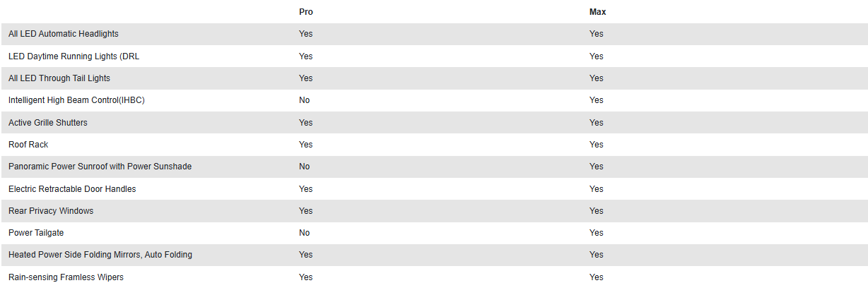Click the Intelligent High Beam Control(IHBC) label
Screen dimensions: 868x295
pos(76,100)
